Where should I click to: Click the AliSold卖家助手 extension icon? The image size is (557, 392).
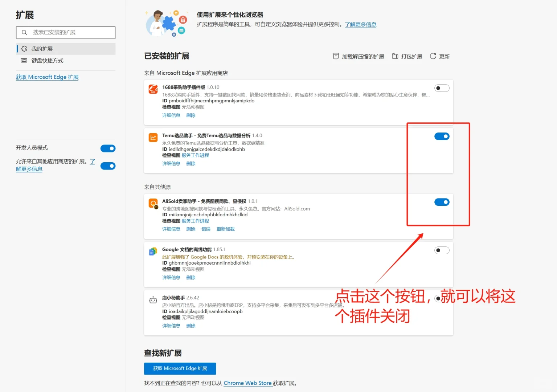pyautogui.click(x=153, y=203)
